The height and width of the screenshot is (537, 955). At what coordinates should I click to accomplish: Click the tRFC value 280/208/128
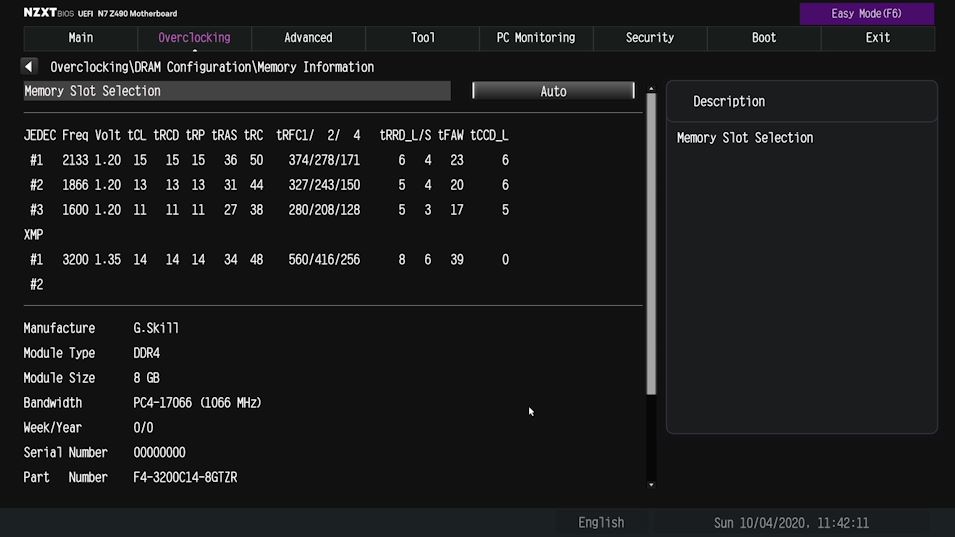(324, 210)
